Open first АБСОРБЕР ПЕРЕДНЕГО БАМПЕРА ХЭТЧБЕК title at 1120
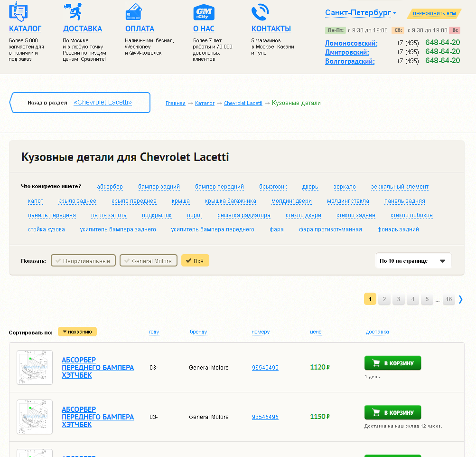 pos(98,368)
